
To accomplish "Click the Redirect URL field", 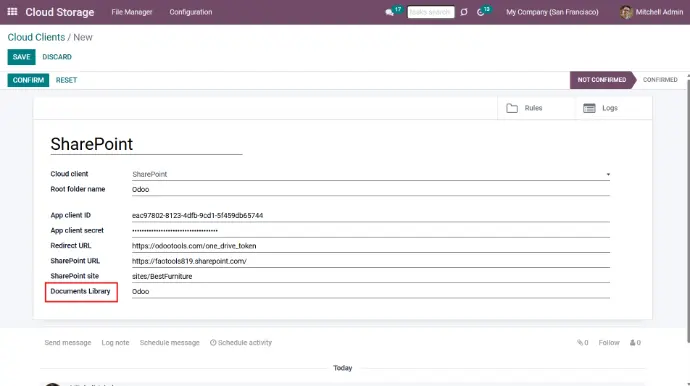I will coord(371,246).
